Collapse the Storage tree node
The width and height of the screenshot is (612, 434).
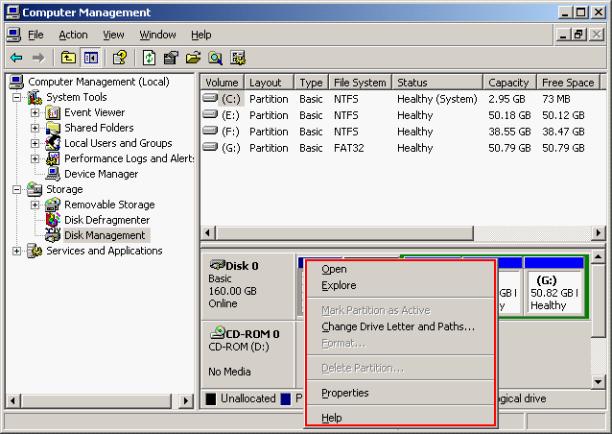tap(16, 189)
